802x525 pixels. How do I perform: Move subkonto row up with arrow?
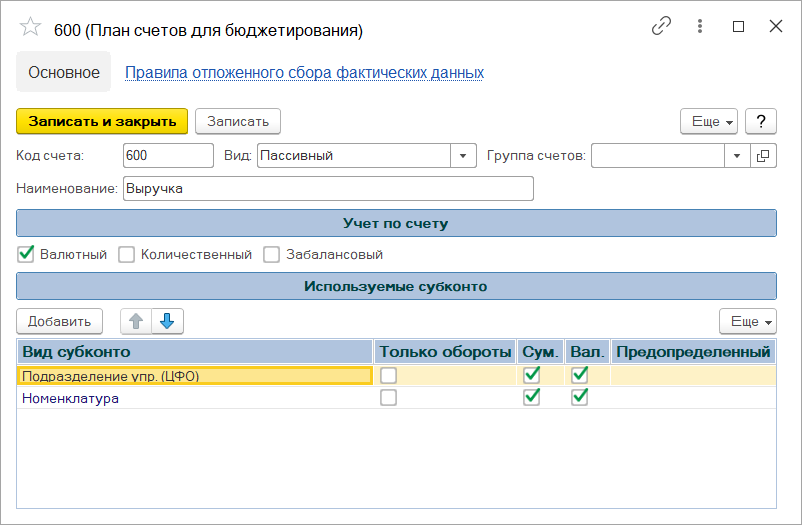pos(136,321)
